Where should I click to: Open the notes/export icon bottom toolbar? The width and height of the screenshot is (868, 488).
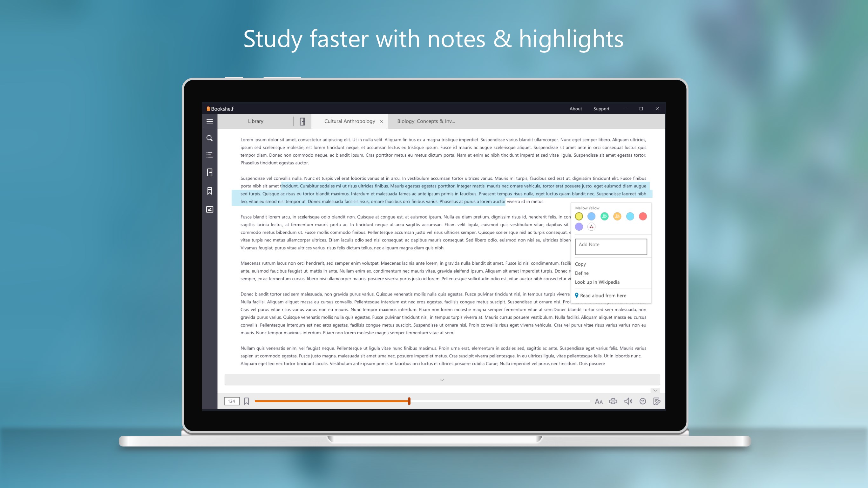pyautogui.click(x=657, y=401)
